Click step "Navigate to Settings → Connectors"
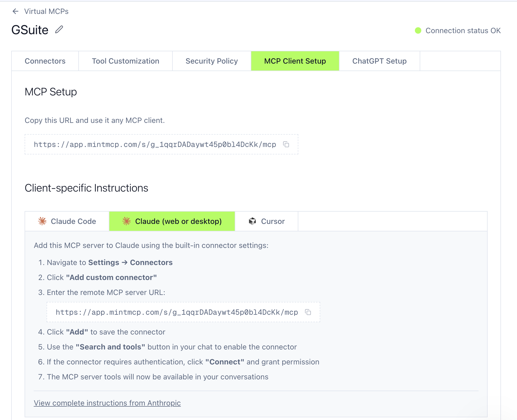The width and height of the screenshot is (517, 420). 110,262
